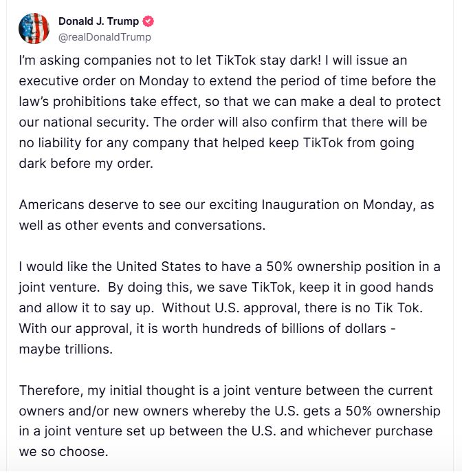The image size is (462, 476).
Task: Select the words "United States" in the post
Action: (x=158, y=266)
